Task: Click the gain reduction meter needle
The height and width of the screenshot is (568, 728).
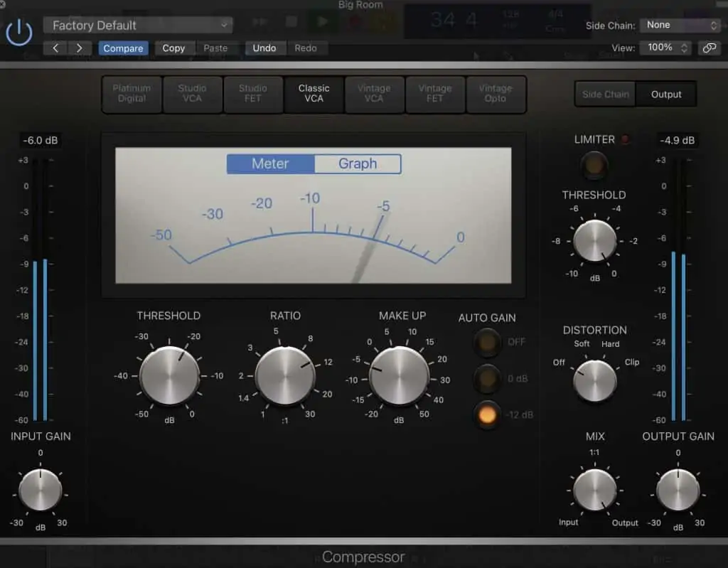Action: tap(369, 249)
